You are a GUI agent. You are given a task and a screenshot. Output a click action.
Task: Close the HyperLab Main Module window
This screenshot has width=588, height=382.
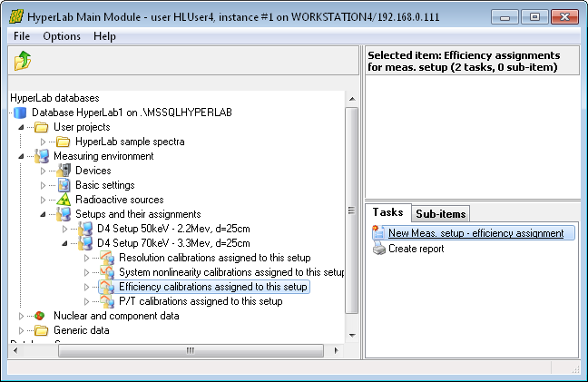[564, 17]
